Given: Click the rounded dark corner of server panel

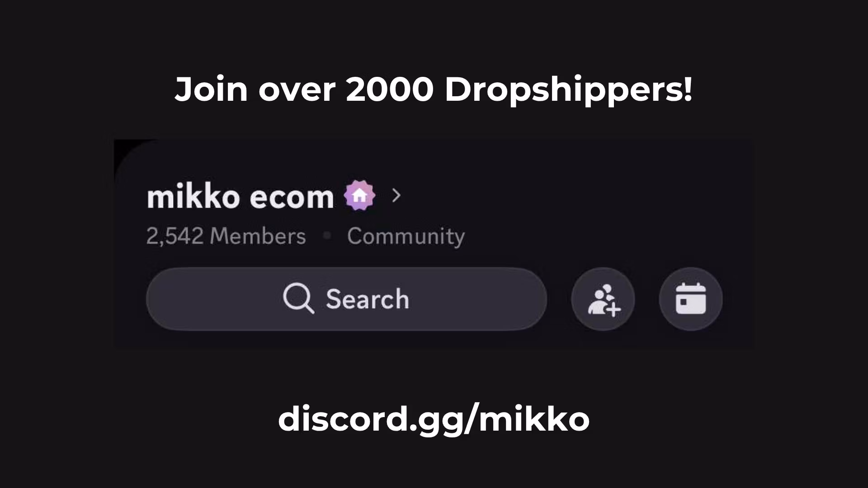Looking at the screenshot, I should pos(131,156).
